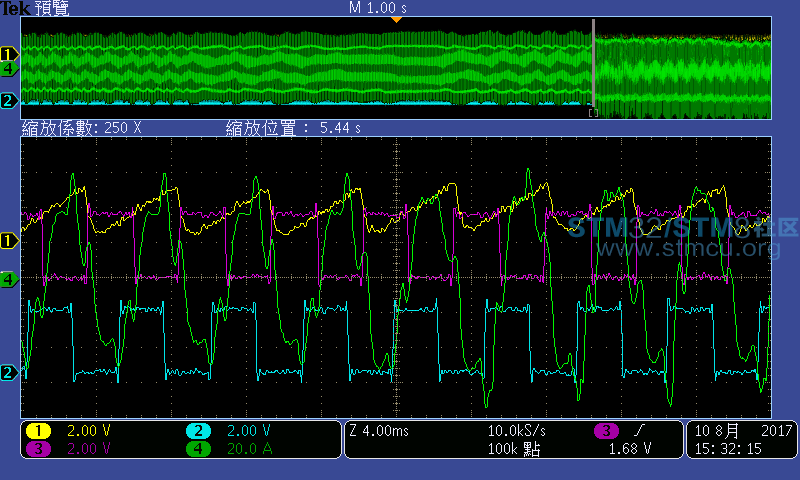Select channel 3 magenta badge in readout
Image resolution: width=800 pixels, height=480 pixels.
point(38,449)
